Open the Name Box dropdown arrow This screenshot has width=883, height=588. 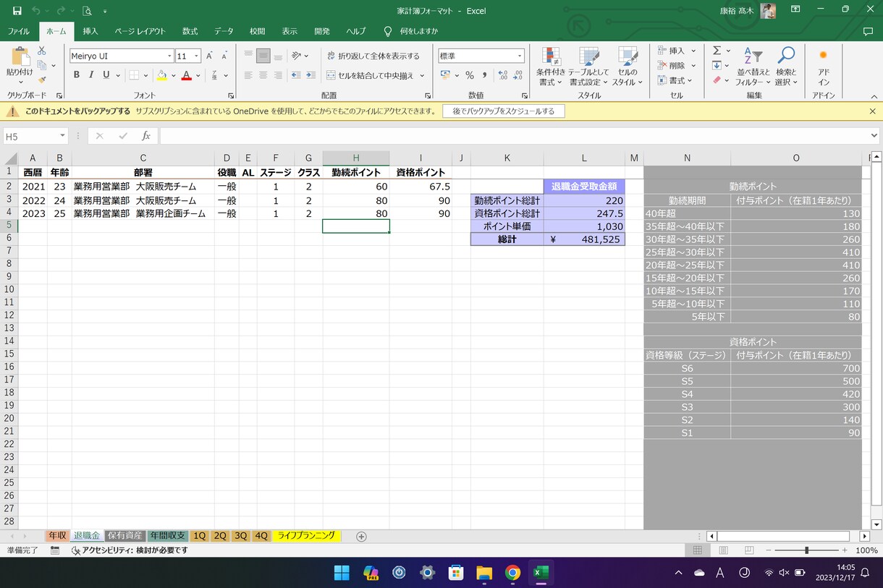(x=62, y=136)
